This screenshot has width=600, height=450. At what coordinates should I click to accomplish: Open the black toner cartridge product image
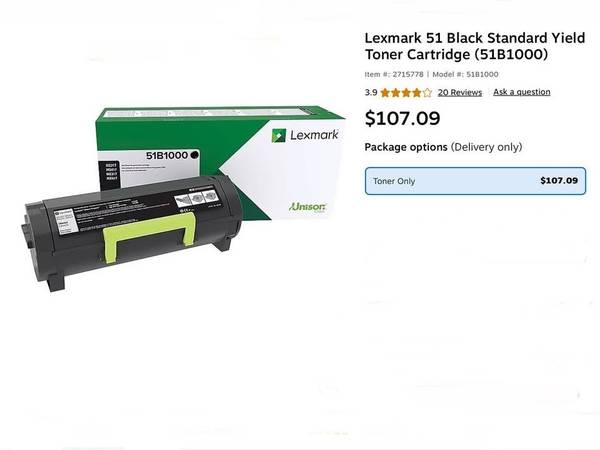132,231
